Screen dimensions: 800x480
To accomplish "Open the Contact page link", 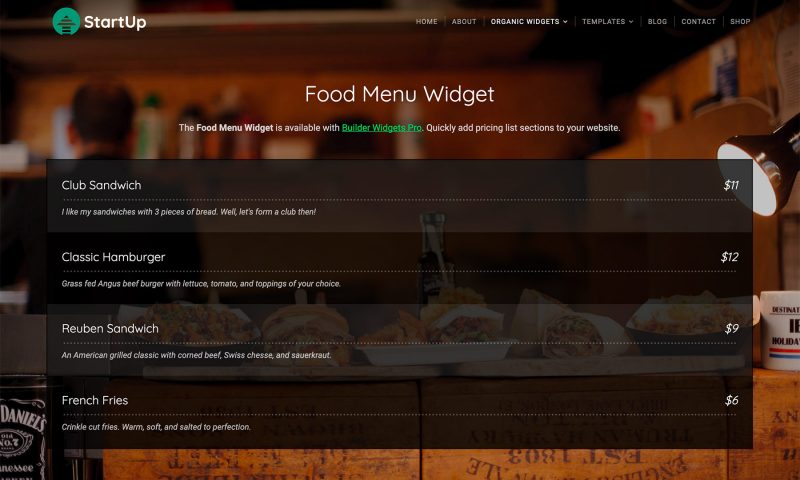I will (698, 21).
